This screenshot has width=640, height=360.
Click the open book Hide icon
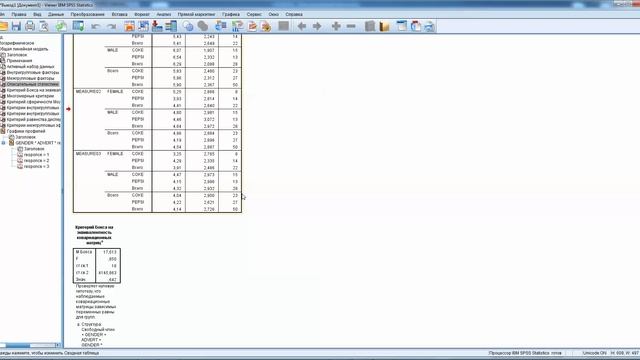[x=384, y=27]
